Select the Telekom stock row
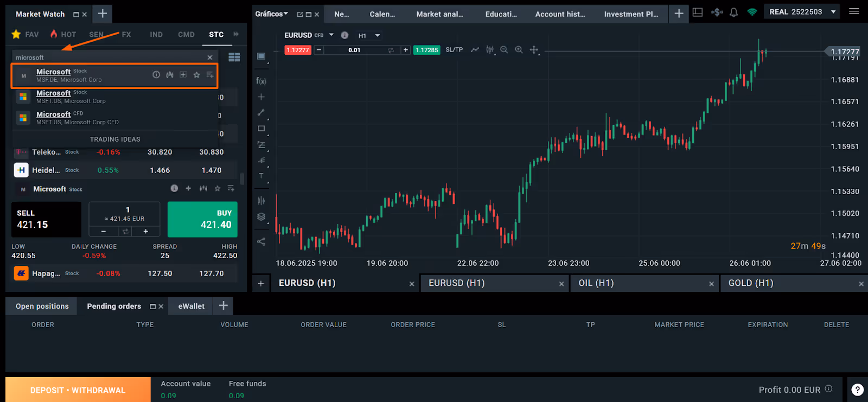 [125, 152]
